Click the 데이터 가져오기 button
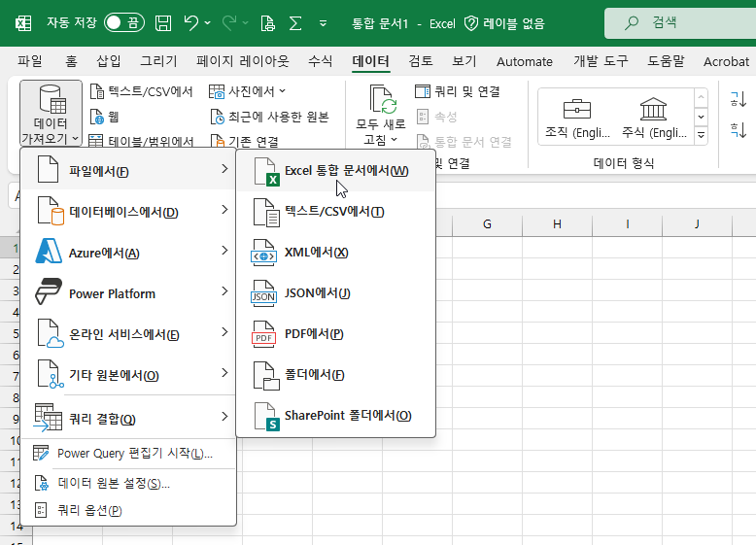 coord(51,114)
